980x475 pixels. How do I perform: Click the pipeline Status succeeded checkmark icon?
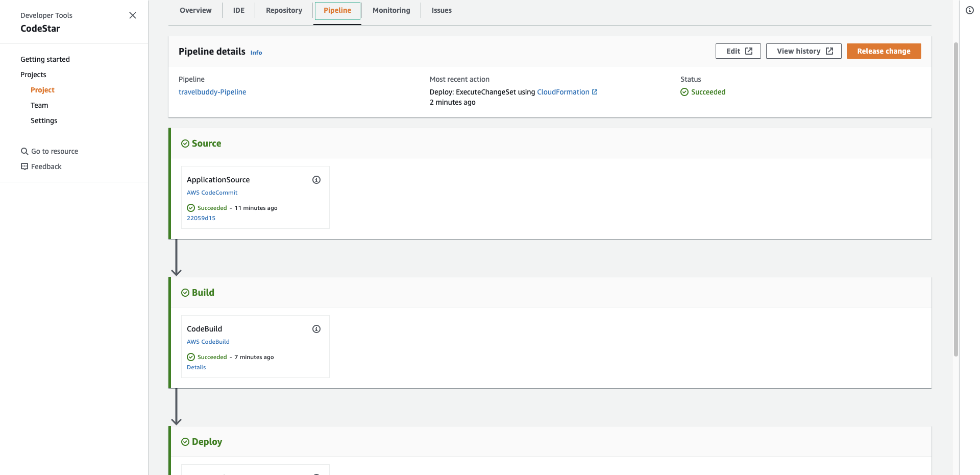(x=684, y=92)
